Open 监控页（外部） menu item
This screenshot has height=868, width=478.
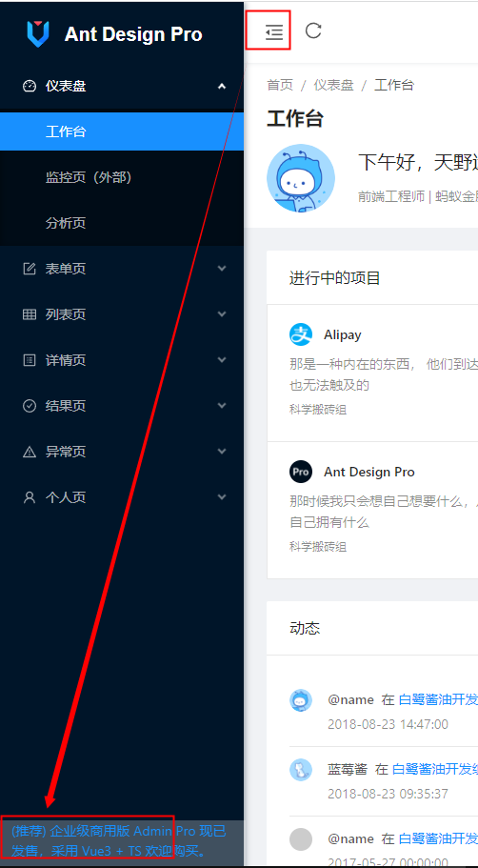[122, 177]
